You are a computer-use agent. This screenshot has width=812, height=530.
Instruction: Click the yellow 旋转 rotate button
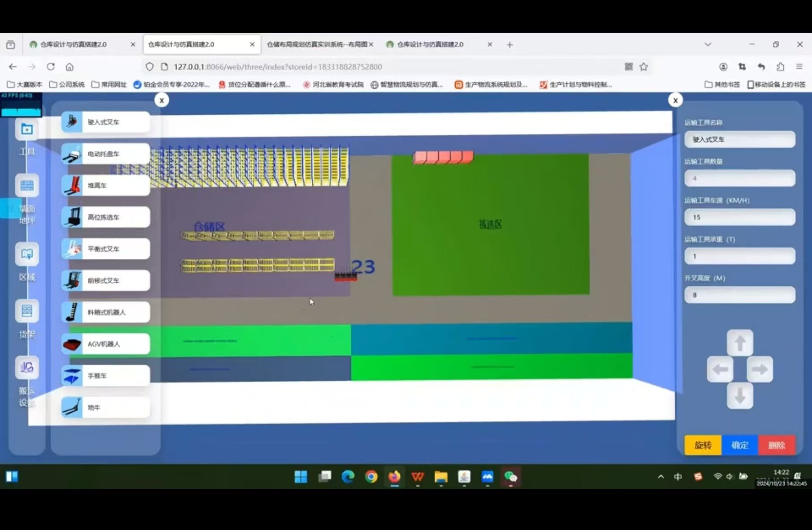(703, 445)
